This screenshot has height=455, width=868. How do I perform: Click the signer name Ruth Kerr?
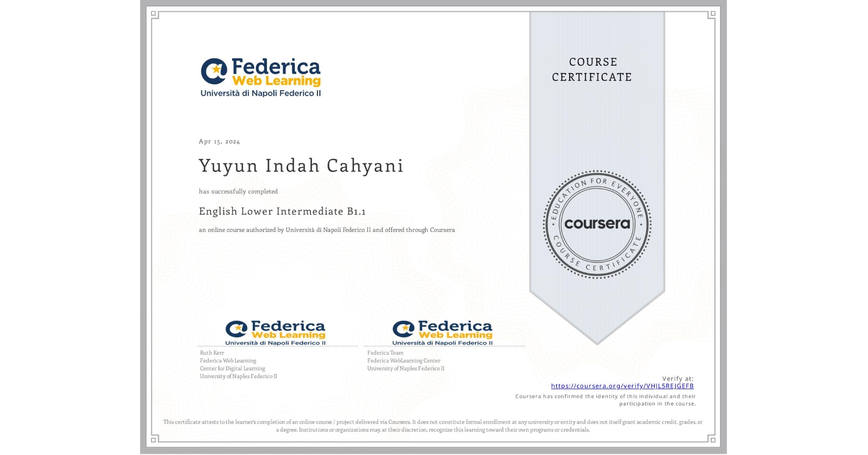[x=212, y=353]
